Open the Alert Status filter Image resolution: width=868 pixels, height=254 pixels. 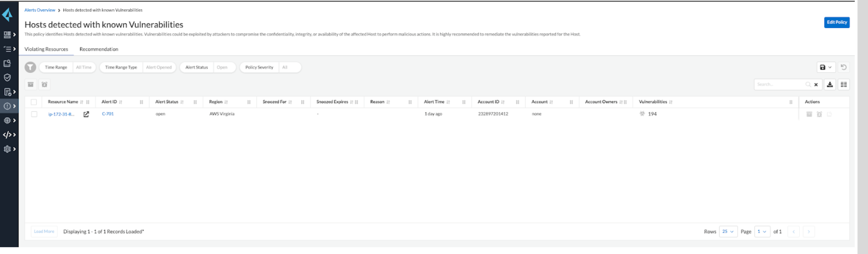pos(208,67)
